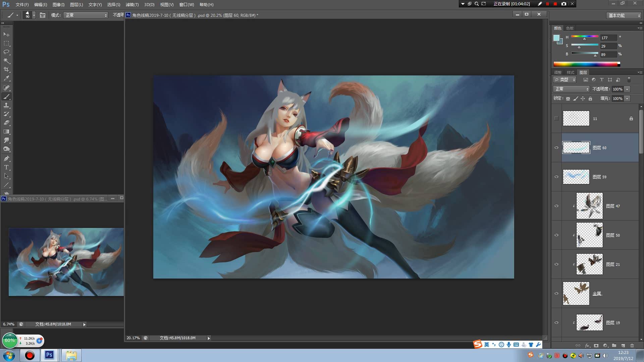Create a new layer group

click(614, 345)
